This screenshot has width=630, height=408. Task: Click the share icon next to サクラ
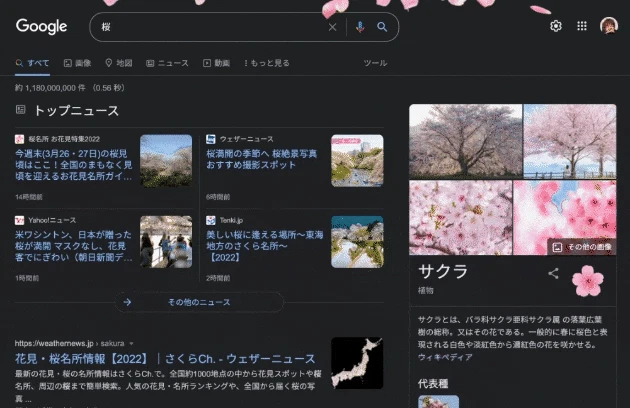(x=553, y=273)
